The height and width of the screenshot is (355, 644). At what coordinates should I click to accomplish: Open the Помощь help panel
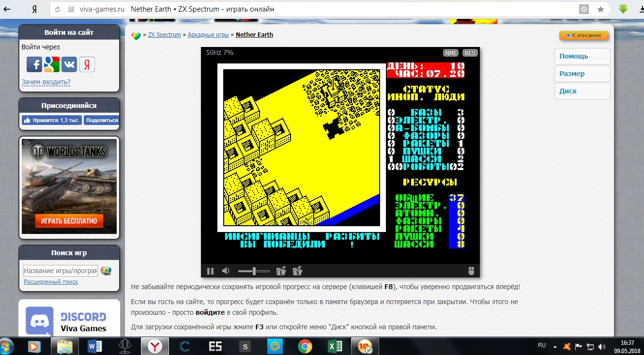tap(583, 56)
